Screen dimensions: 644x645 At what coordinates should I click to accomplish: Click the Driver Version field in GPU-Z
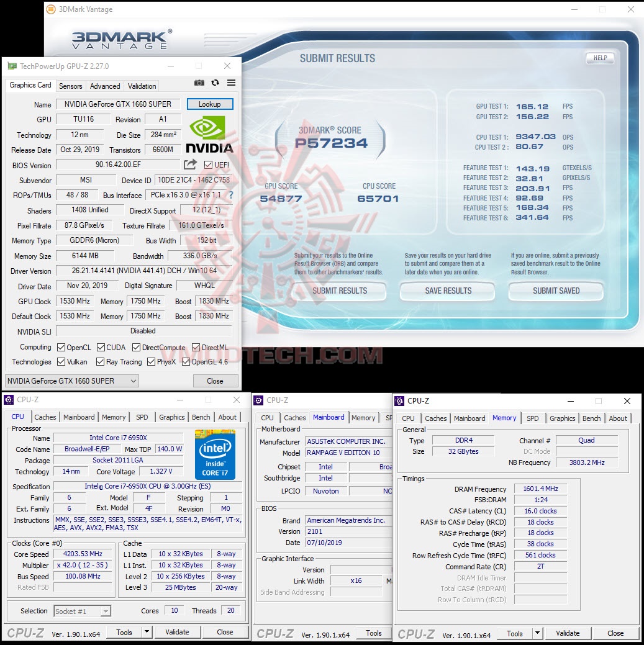[144, 271]
